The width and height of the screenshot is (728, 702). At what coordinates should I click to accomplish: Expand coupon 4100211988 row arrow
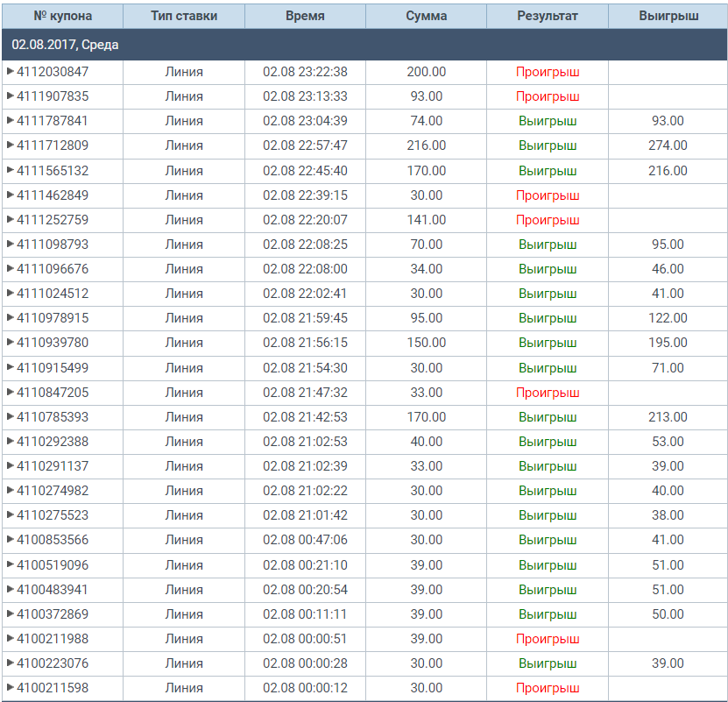coord(11,639)
